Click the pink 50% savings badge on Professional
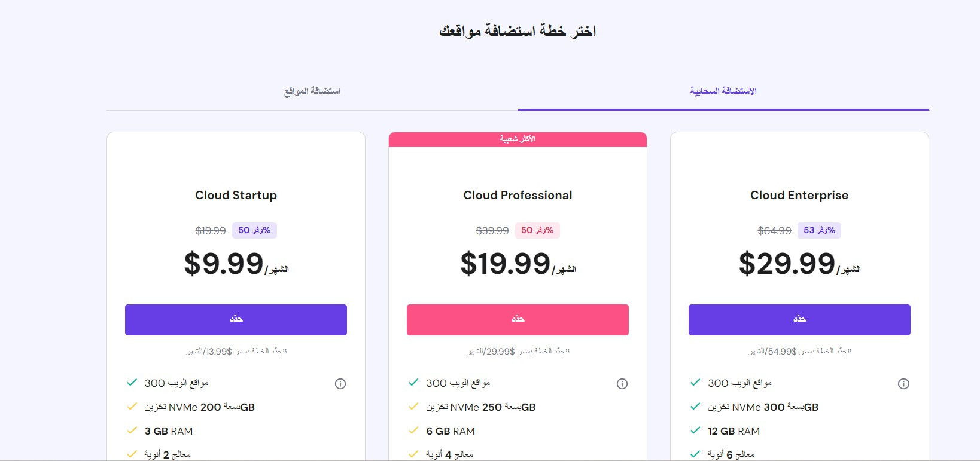This screenshot has height=461, width=980. [537, 230]
